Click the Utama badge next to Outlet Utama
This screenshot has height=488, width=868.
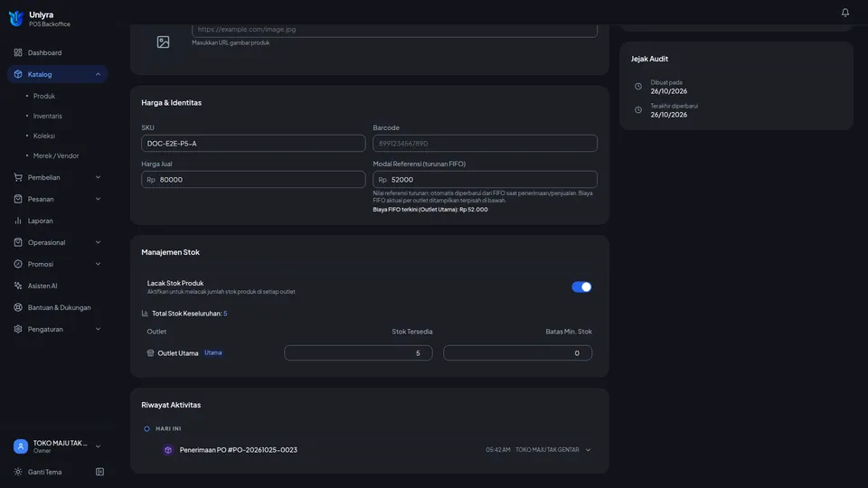[x=213, y=352]
